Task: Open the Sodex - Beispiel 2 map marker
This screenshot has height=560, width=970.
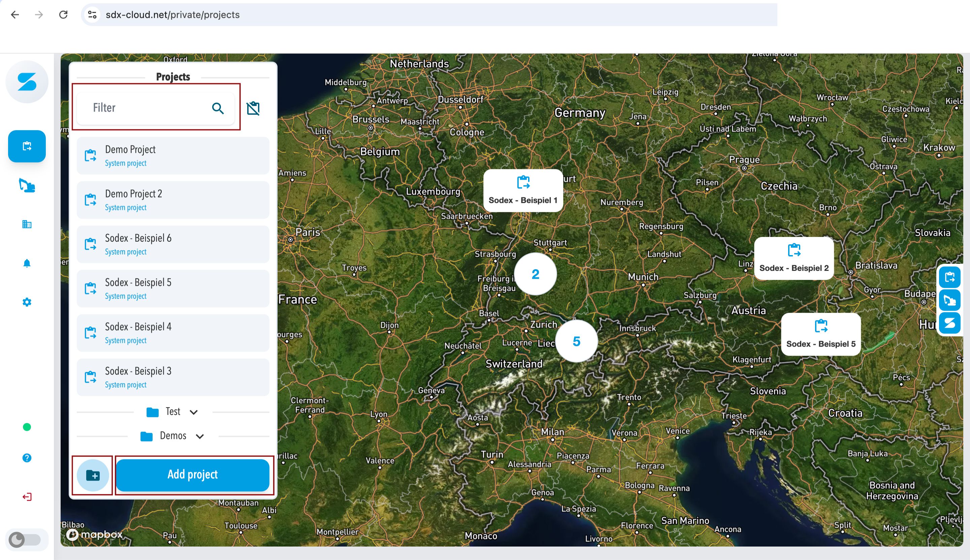Action: (794, 258)
